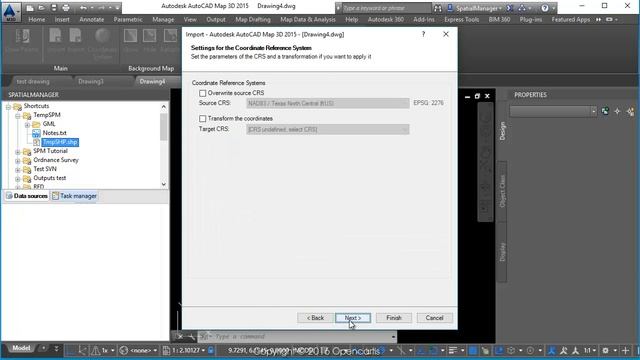Open the Home ribbon tab

coord(37,20)
